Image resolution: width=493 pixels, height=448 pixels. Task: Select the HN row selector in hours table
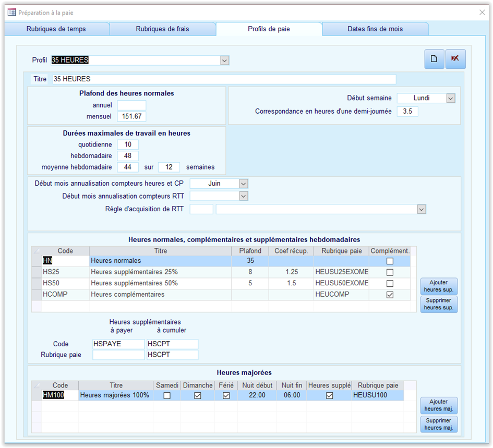pyautogui.click(x=37, y=260)
